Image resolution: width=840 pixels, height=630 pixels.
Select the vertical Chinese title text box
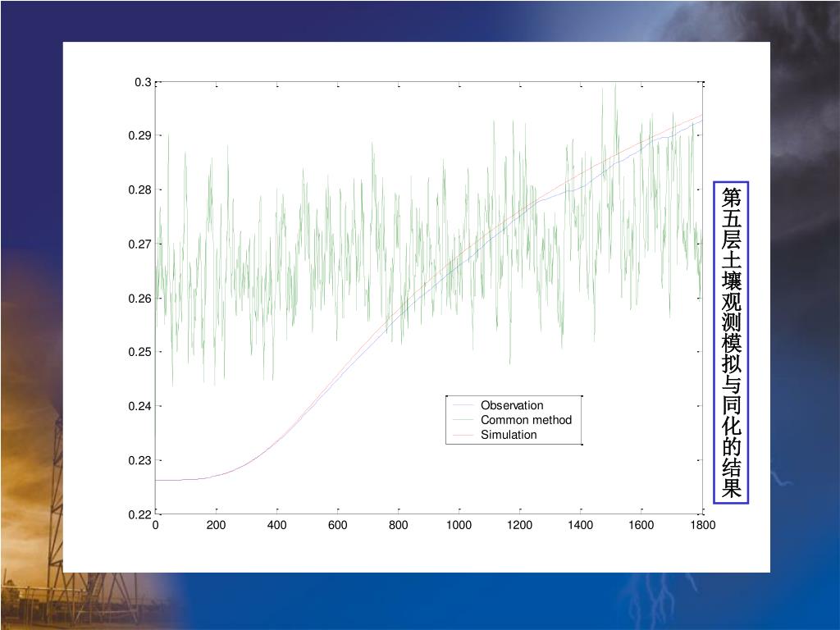tap(731, 343)
